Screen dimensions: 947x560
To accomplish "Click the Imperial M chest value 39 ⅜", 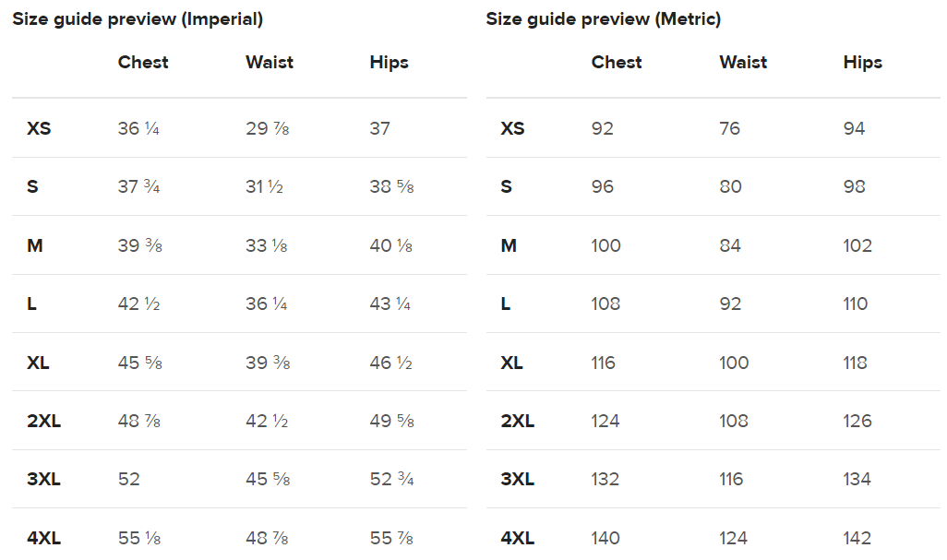I will 139,245.
